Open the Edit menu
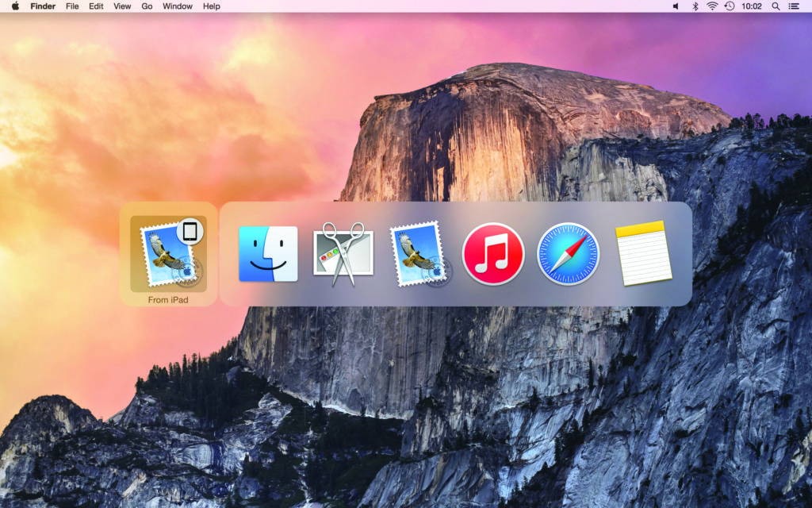 point(96,6)
